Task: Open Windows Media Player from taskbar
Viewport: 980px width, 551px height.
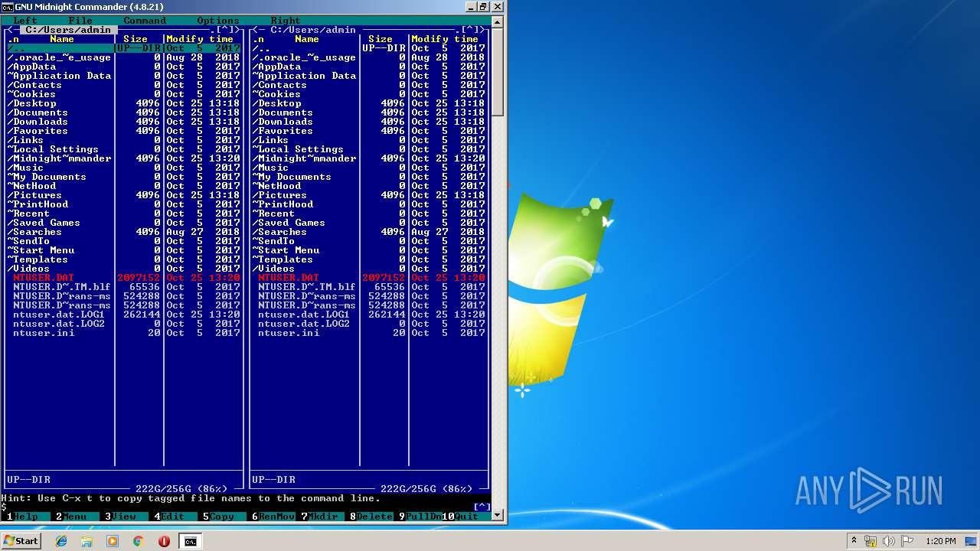Action: coord(113,541)
